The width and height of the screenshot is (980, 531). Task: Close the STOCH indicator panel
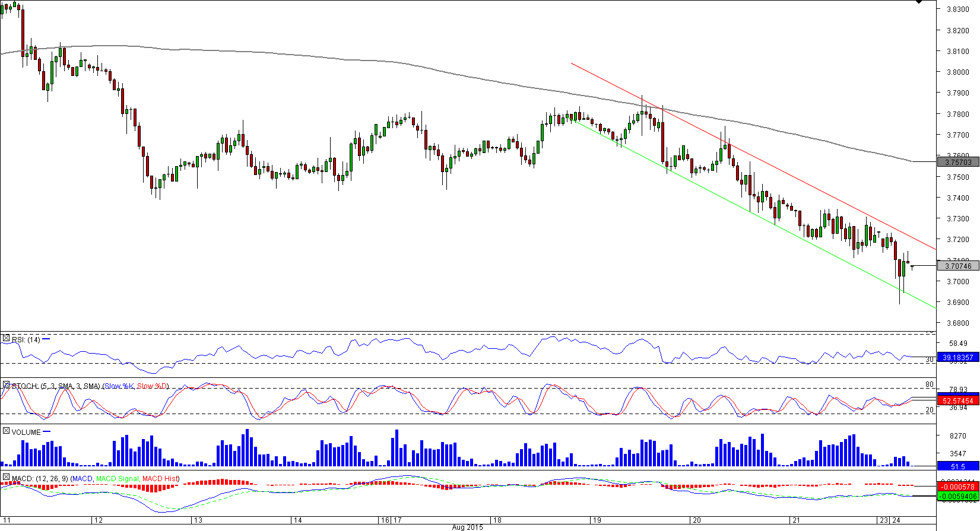click(6, 386)
